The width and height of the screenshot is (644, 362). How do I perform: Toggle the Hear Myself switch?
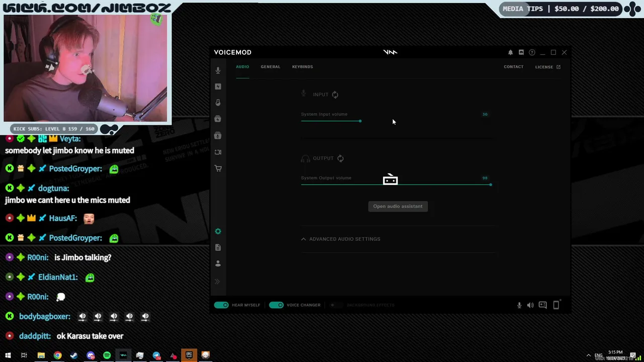pyautogui.click(x=221, y=305)
